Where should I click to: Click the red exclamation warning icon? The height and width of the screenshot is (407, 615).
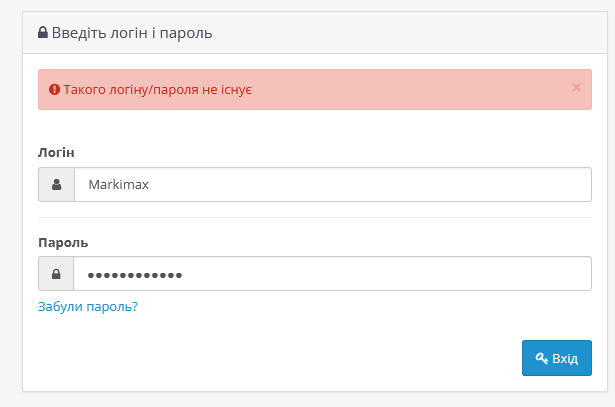point(54,89)
